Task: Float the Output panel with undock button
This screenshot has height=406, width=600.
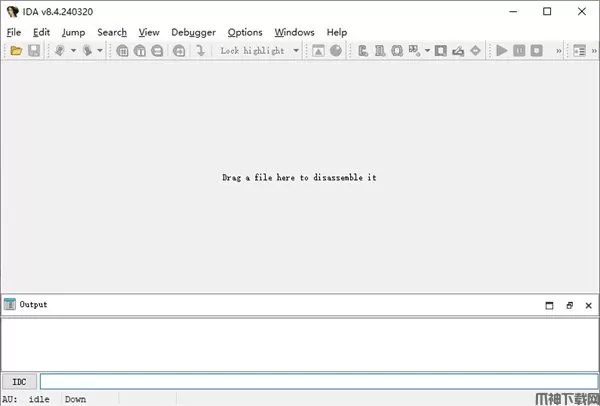Action: pyautogui.click(x=568, y=305)
